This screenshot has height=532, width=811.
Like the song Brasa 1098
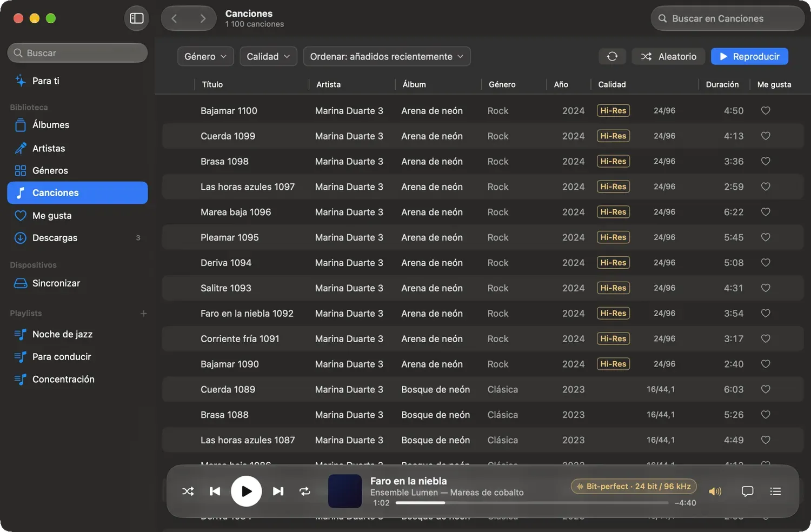[766, 161]
